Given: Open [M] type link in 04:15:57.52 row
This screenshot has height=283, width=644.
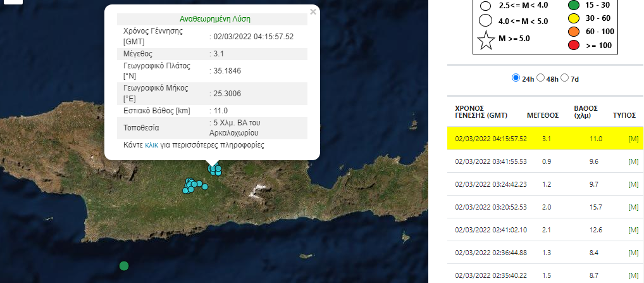Looking at the screenshot, I should coord(633,139).
